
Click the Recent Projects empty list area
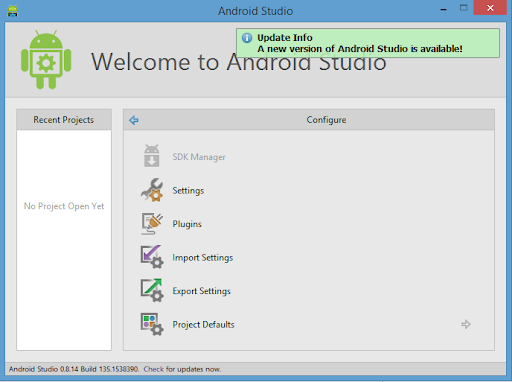pos(64,240)
